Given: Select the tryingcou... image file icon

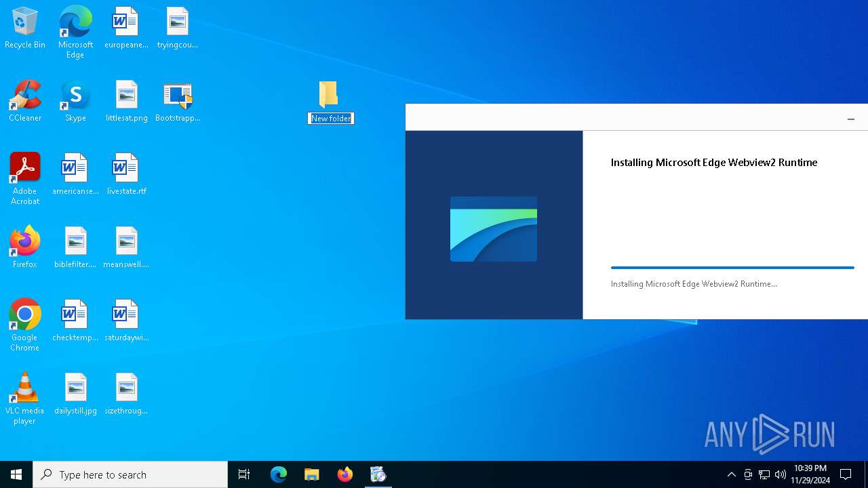Looking at the screenshot, I should click(x=177, y=28).
